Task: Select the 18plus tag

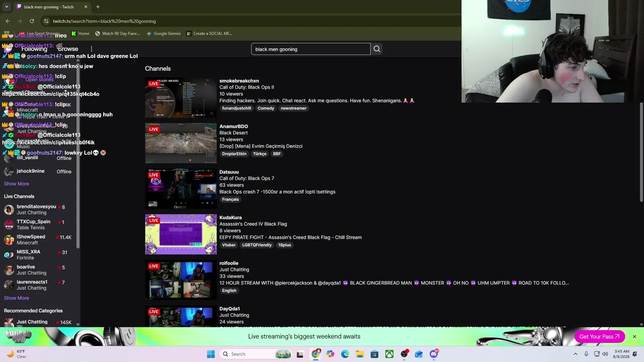Action: coord(284,245)
